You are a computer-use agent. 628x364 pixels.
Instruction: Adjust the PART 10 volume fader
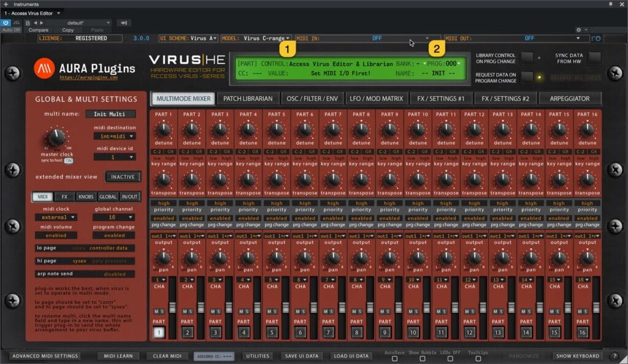point(427,307)
